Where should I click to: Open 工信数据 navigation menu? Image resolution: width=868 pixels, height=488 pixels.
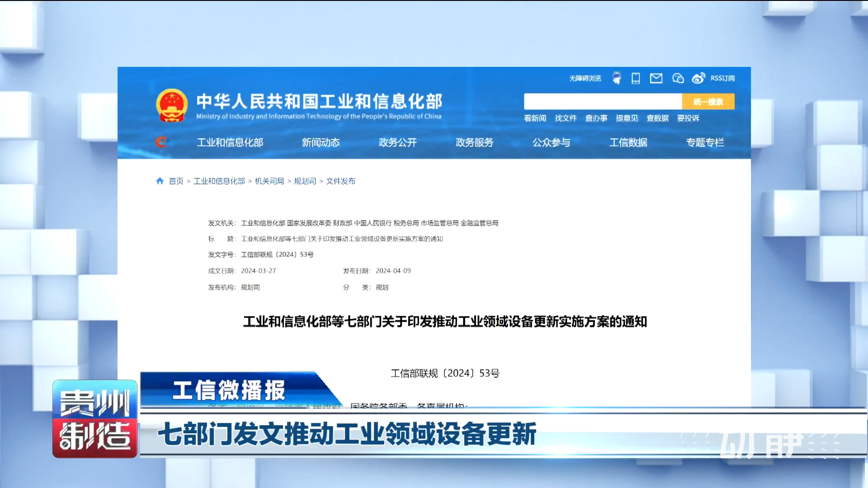tap(628, 142)
